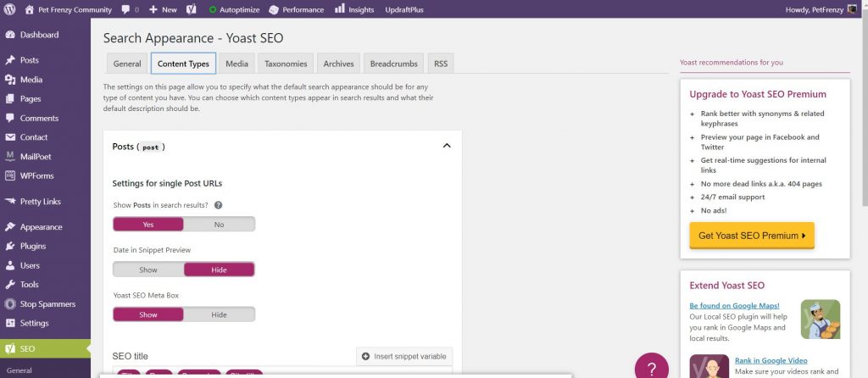Set Show Posts in search results to Yes
Image resolution: width=868 pixels, height=378 pixels.
[148, 224]
